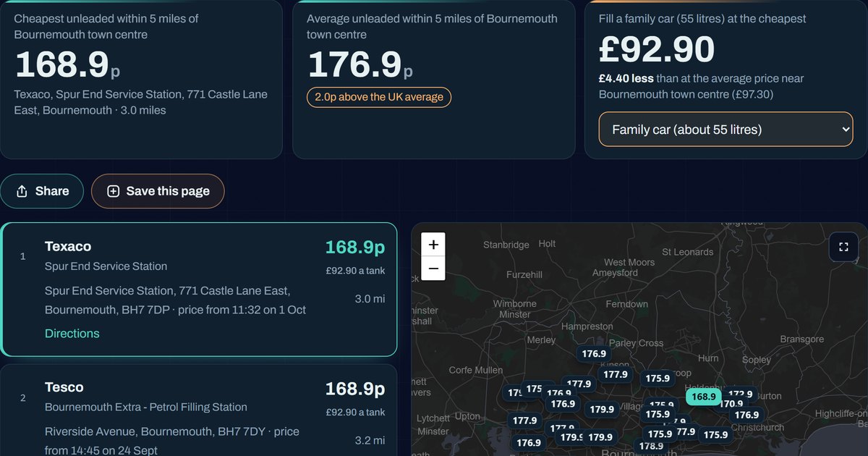The image size is (868, 456).
Task: Select the Texaco Spur End Service Station card
Action: point(199,290)
